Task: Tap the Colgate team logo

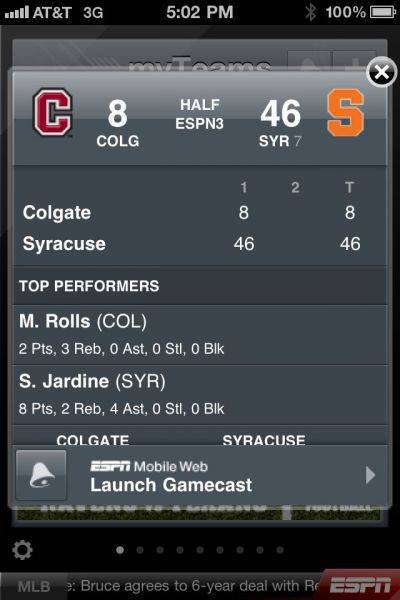Action: (x=53, y=112)
